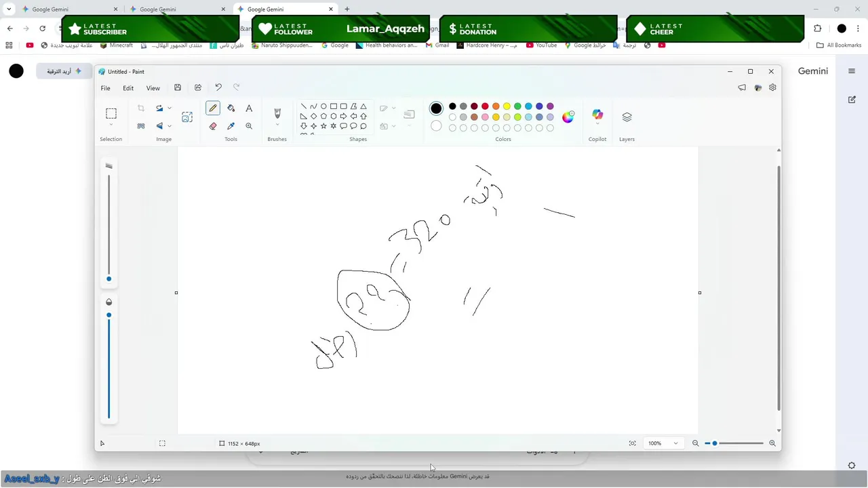This screenshot has width=868, height=488.
Task: Click the opacity vertical slider
Action: (x=108, y=365)
